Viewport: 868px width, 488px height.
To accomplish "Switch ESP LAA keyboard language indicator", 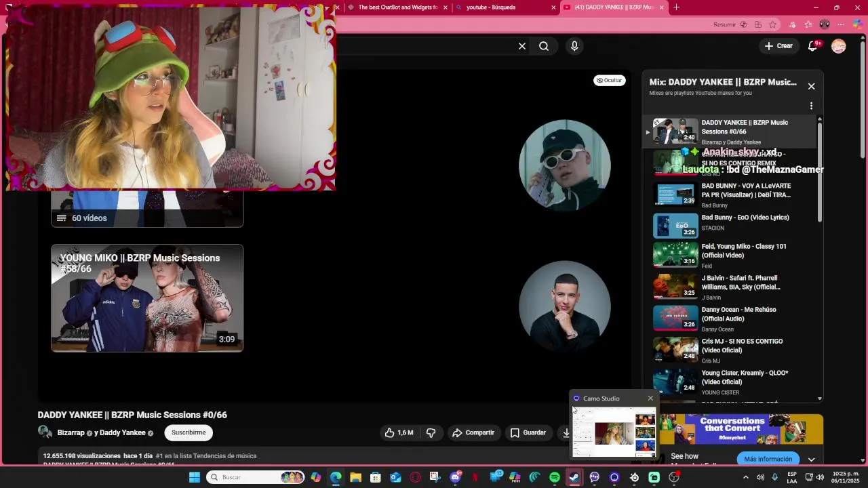I will [791, 477].
